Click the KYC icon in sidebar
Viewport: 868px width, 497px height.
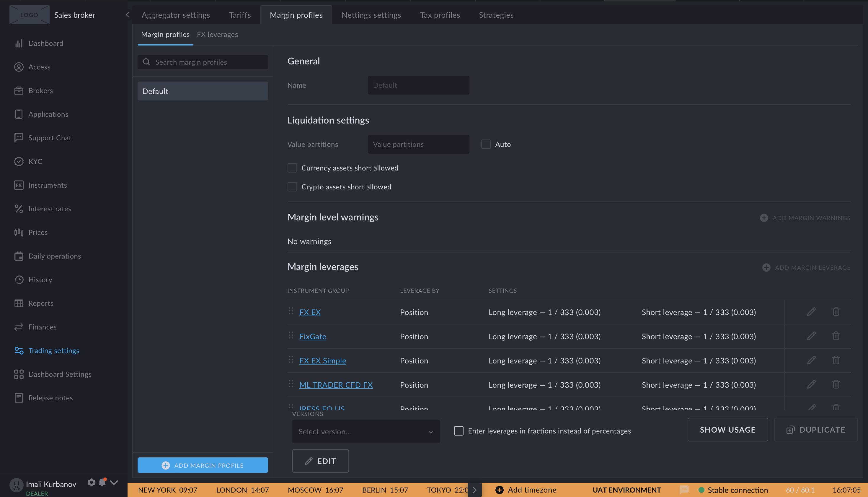click(x=19, y=161)
